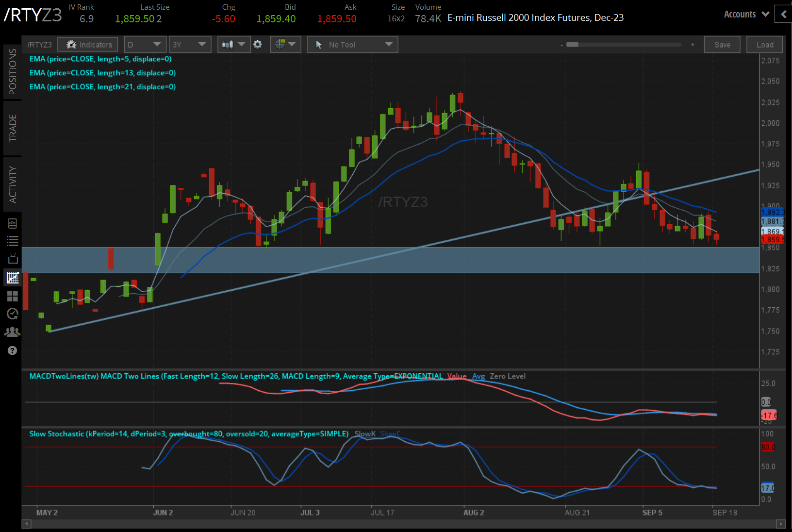Expand the No Tool selector
The image size is (792, 532).
pyautogui.click(x=352, y=44)
